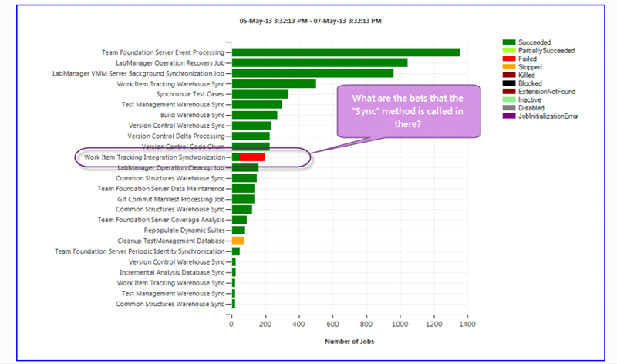Screen dimensions: 617x364
Task: Click the Incremental Analysis Database Sync bar
Action: coord(234,272)
